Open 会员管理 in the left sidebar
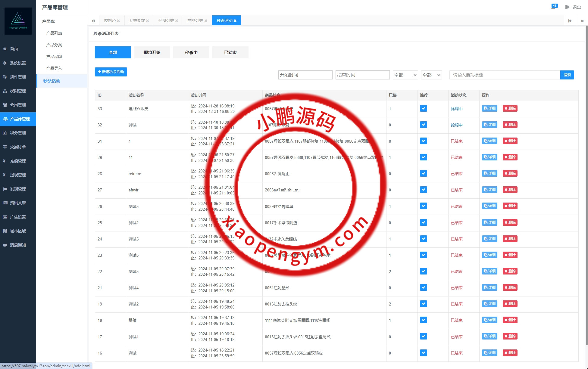Screen dimensions: 588x369 [x=18, y=105]
